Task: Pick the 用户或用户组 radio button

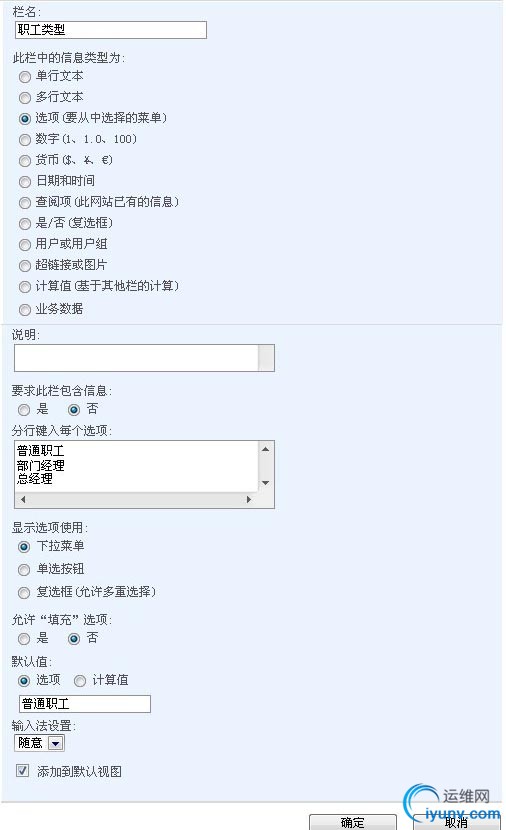Action: (x=24, y=245)
